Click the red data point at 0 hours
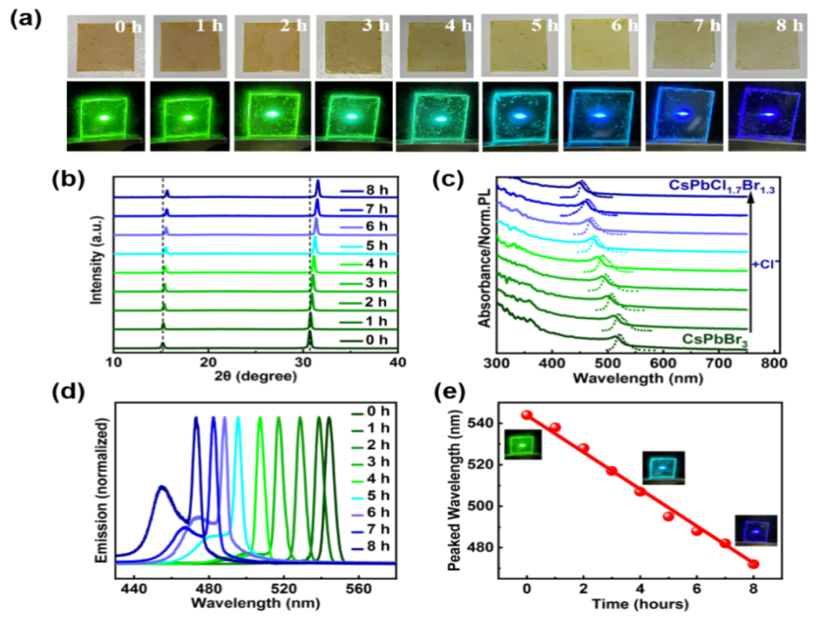Screen dimensions: 840x620 (527, 415)
